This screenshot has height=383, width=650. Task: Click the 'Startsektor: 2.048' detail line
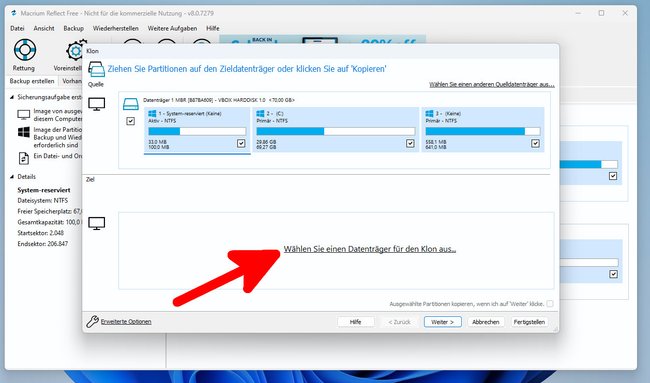coord(40,233)
